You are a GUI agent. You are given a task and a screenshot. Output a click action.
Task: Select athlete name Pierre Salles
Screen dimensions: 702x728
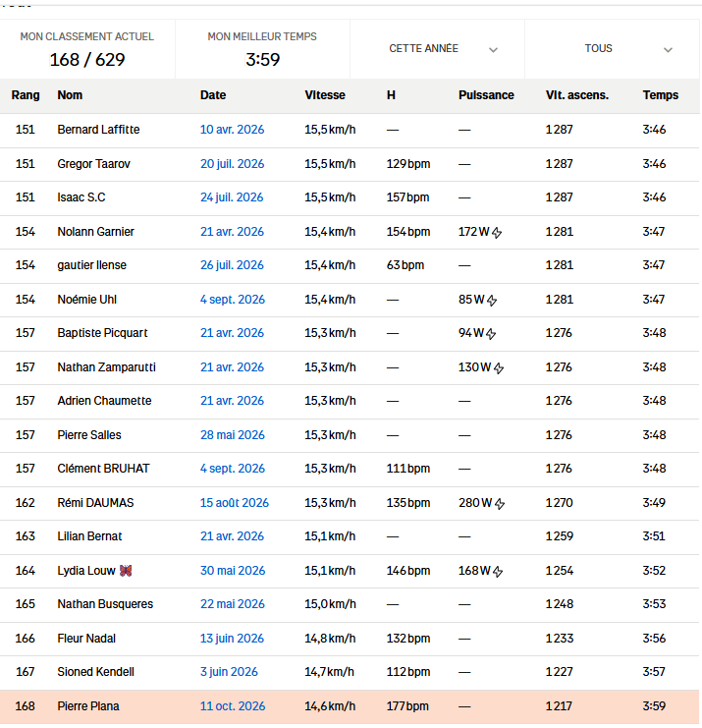[x=89, y=435]
